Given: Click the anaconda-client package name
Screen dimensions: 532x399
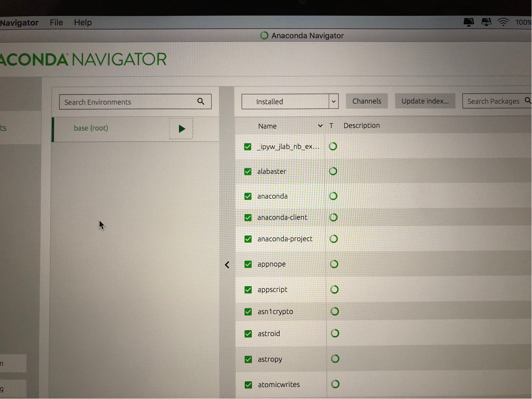Looking at the screenshot, I should (x=282, y=217).
